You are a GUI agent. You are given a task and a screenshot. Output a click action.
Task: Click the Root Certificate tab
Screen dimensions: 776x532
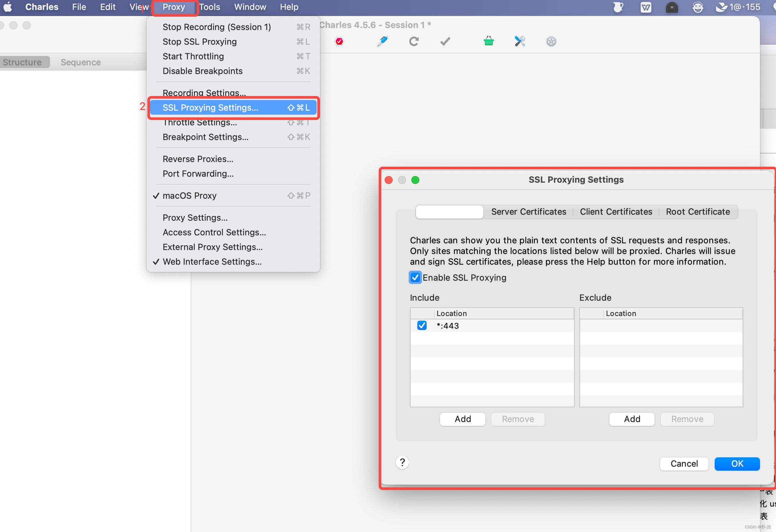coord(698,211)
